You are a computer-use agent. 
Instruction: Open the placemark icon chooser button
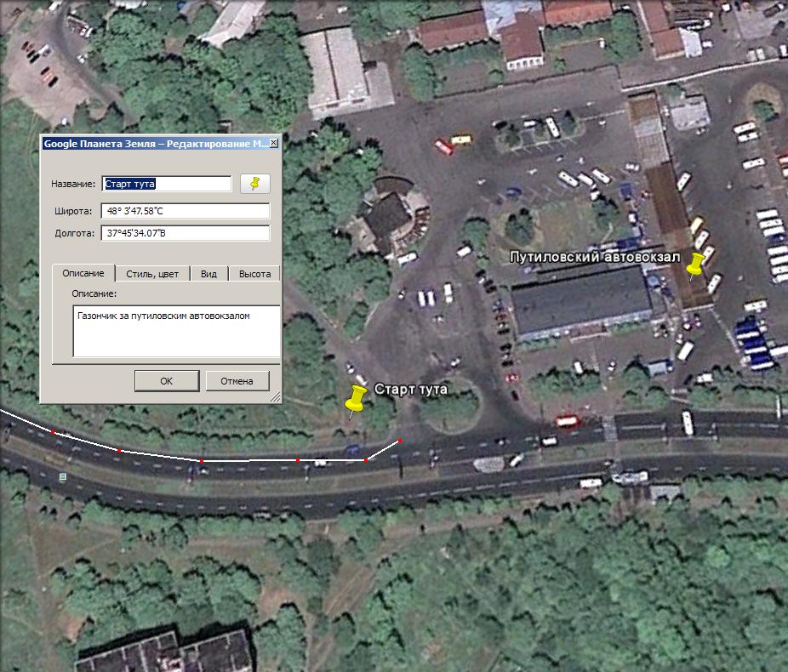pos(254,183)
